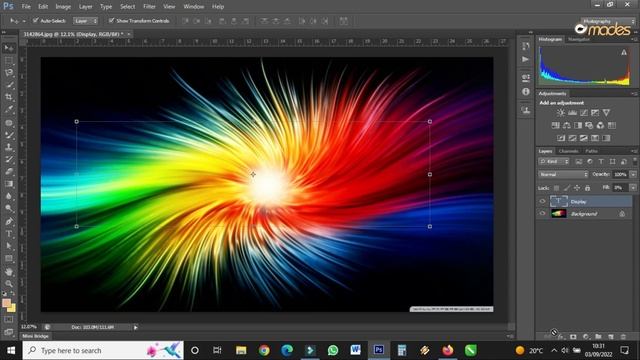Add a Brightness/Contrast adjustment
Screen dimensions: 640x360
[561, 113]
